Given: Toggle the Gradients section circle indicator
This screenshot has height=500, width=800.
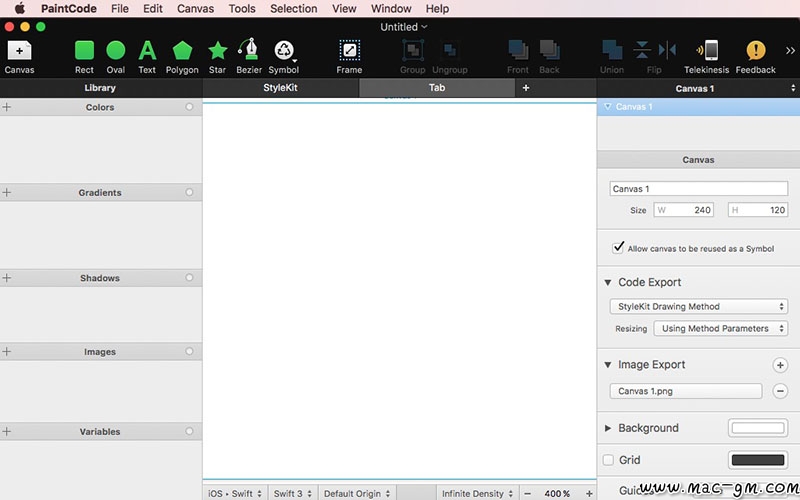Looking at the screenshot, I should pyautogui.click(x=189, y=192).
